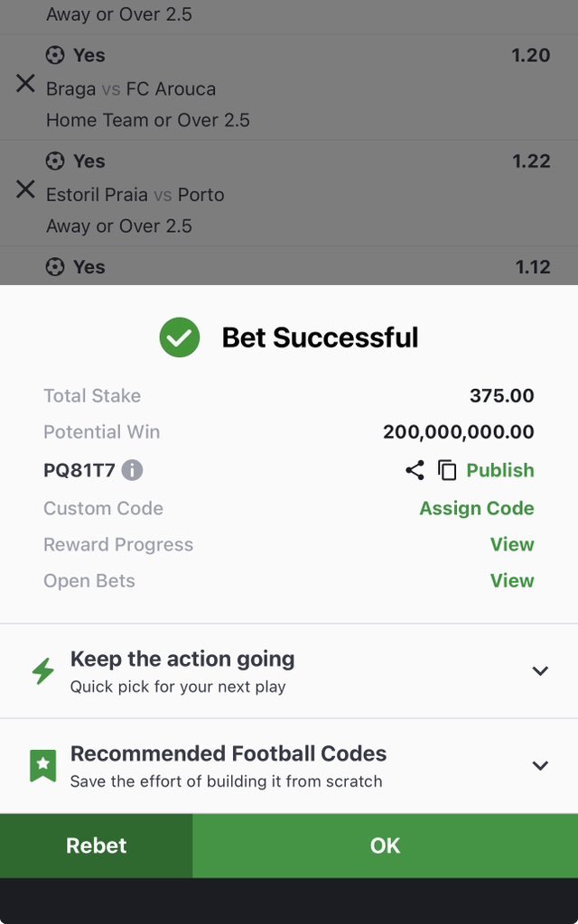This screenshot has width=578, height=924.
Task: Expand the Keep the action going section
Action: pos(540,670)
